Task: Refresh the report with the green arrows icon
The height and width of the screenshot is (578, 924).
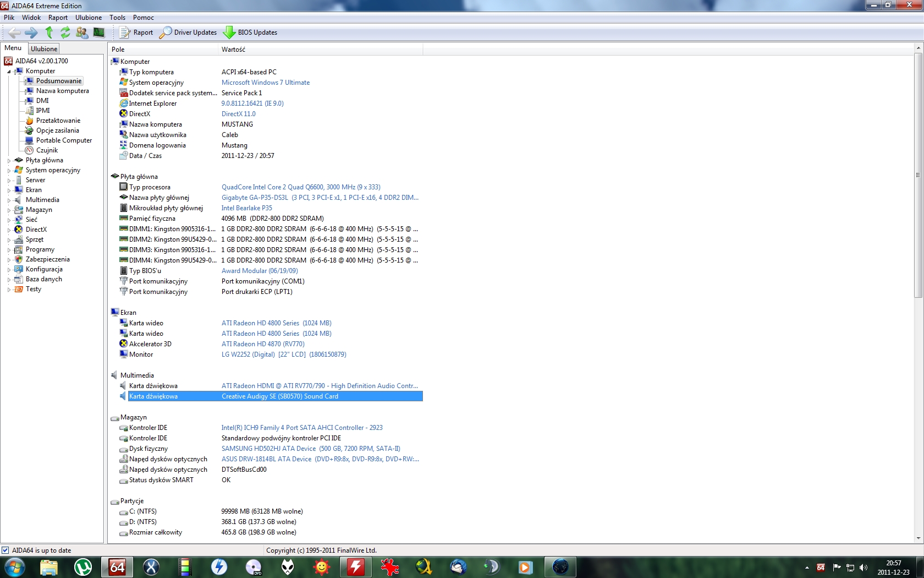Action: (x=65, y=32)
